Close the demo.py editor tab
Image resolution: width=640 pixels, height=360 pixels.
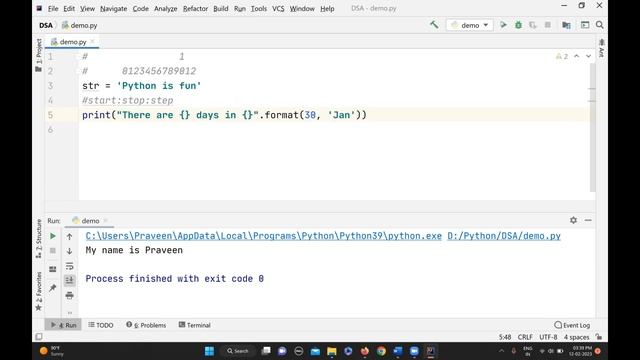point(92,41)
